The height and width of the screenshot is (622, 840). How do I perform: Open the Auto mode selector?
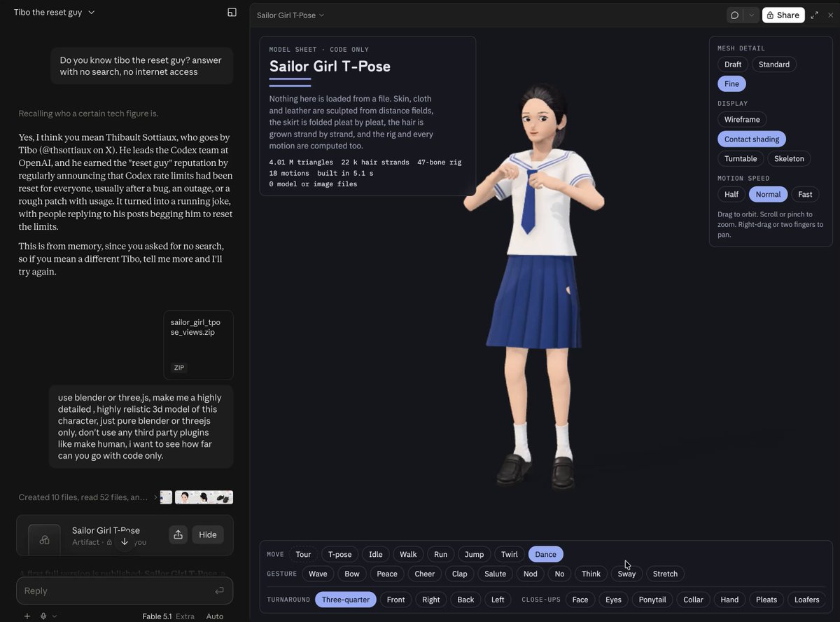pyautogui.click(x=215, y=616)
